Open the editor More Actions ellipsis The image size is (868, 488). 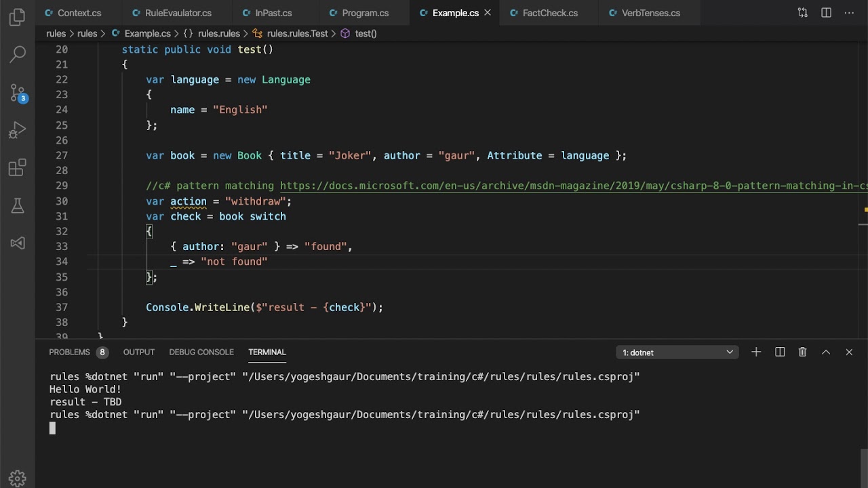tap(849, 13)
